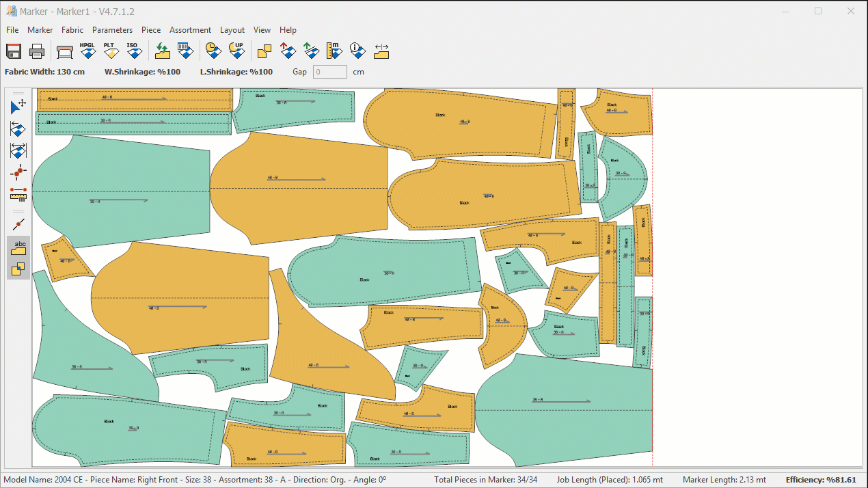Click the plotter output icon
Image resolution: width=868 pixels, height=488 pixels.
[65, 51]
